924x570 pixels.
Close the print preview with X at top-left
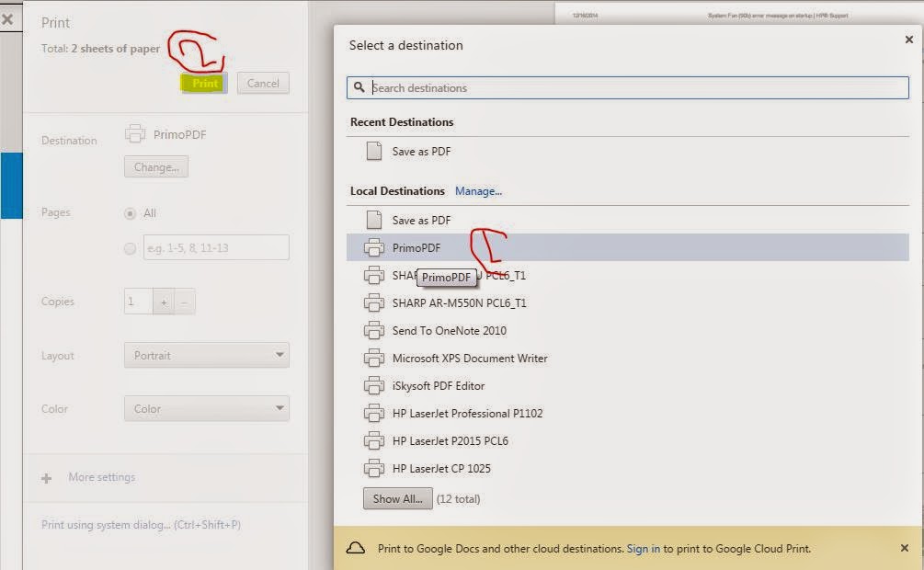(x=7, y=19)
